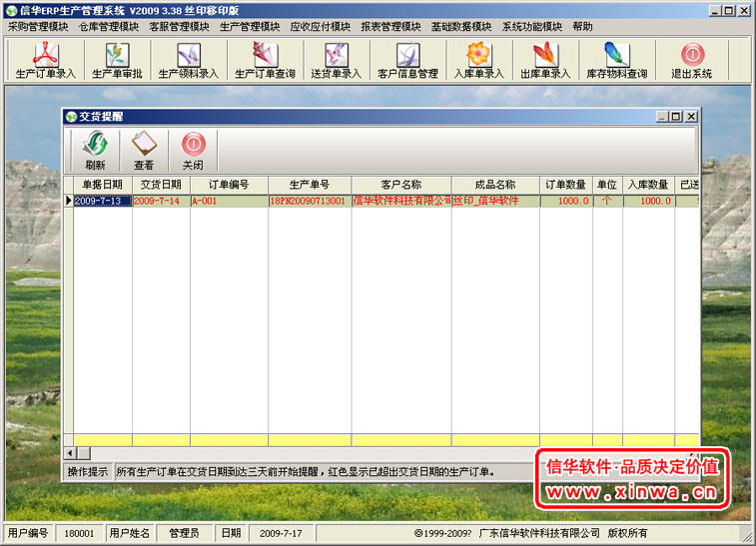Open 生产单审批 toolbar icon
This screenshot has height=546, width=756.
pos(117,60)
